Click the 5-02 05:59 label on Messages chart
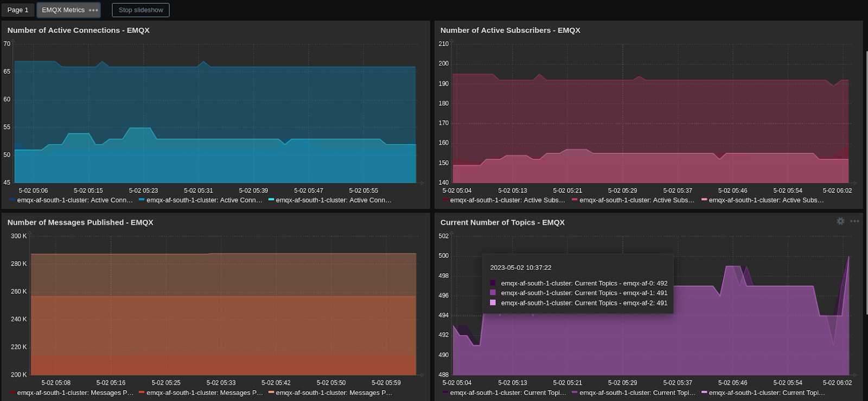This screenshot has width=868, height=401. tap(386, 383)
